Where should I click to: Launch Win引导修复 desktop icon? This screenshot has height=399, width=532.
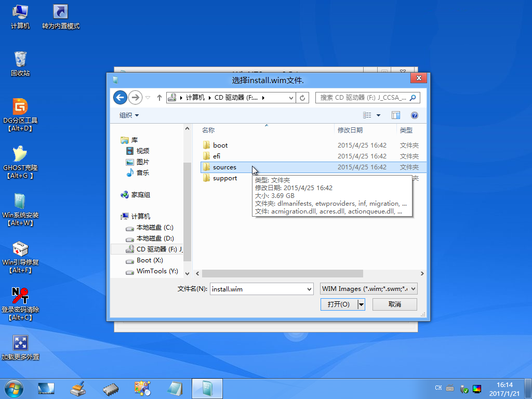coord(20,257)
